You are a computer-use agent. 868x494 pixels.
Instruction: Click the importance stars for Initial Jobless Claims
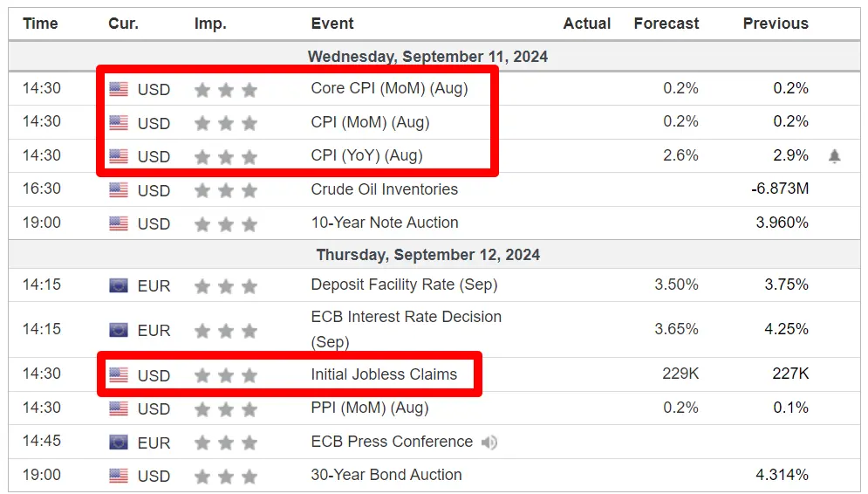226,375
